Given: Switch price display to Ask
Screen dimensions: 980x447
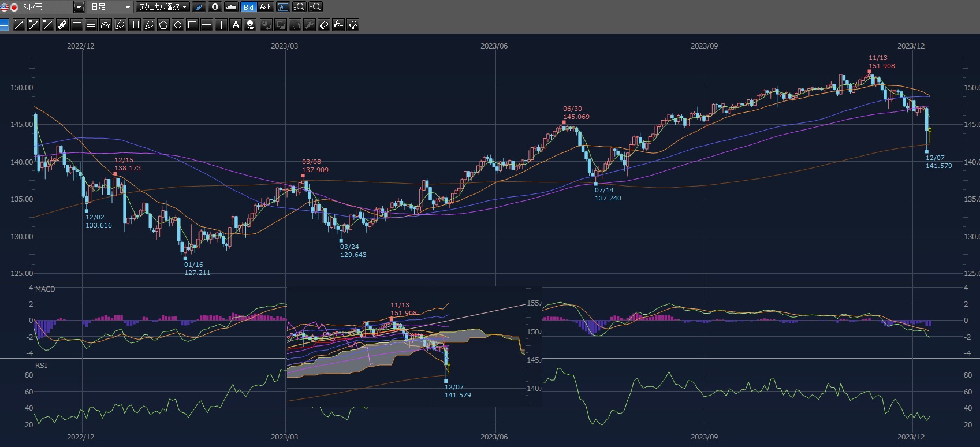Looking at the screenshot, I should (265, 7).
